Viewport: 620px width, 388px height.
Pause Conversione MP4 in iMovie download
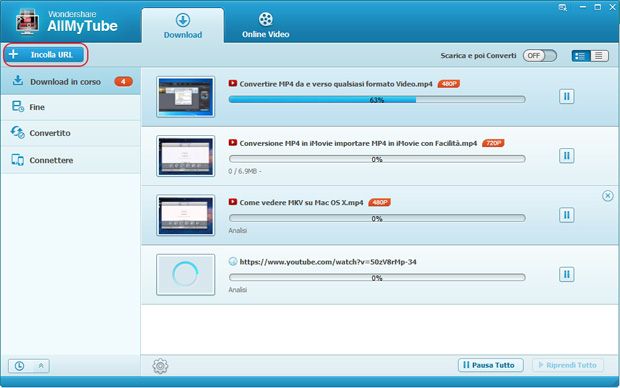[566, 155]
